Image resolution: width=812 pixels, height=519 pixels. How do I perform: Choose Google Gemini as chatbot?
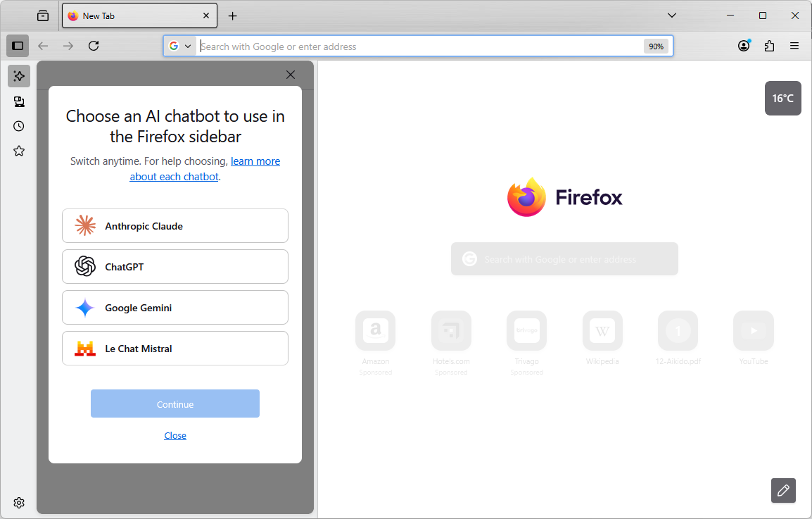[x=175, y=308]
